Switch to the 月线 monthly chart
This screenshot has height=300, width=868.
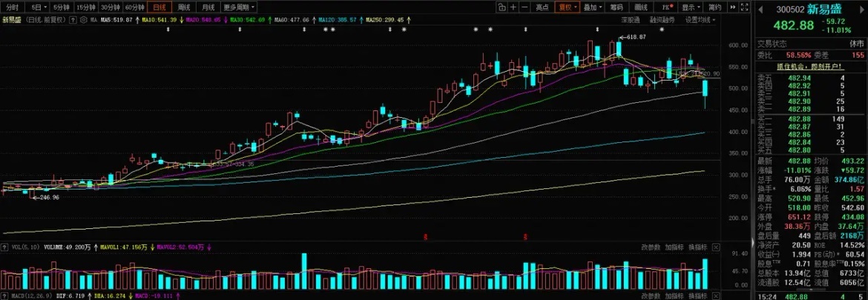click(208, 7)
